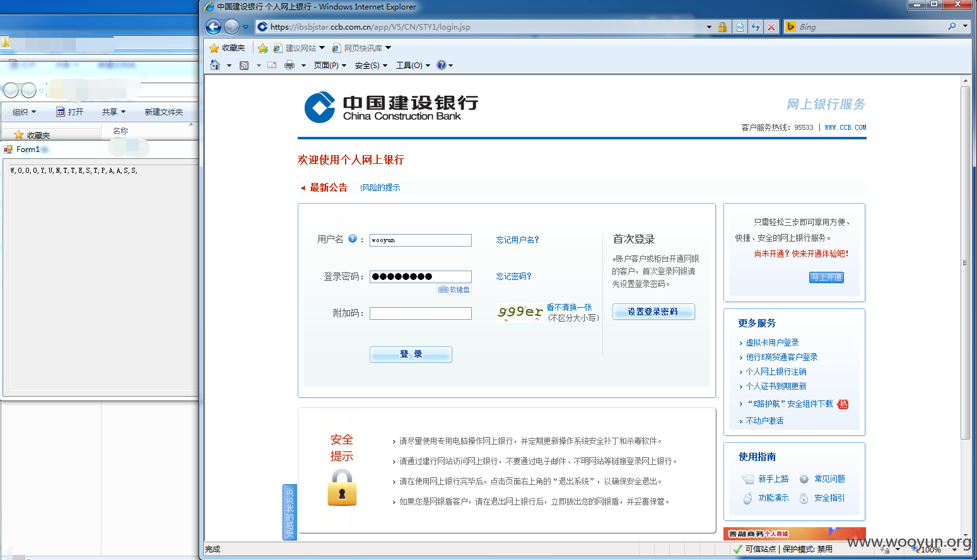Click the 登录 login button
977x560 pixels.
click(x=411, y=354)
